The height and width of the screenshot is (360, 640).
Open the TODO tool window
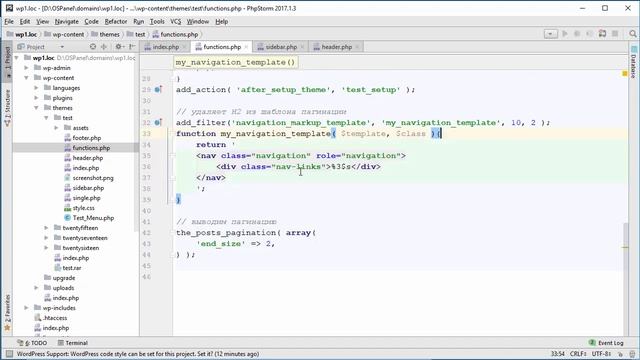[x=33, y=343]
